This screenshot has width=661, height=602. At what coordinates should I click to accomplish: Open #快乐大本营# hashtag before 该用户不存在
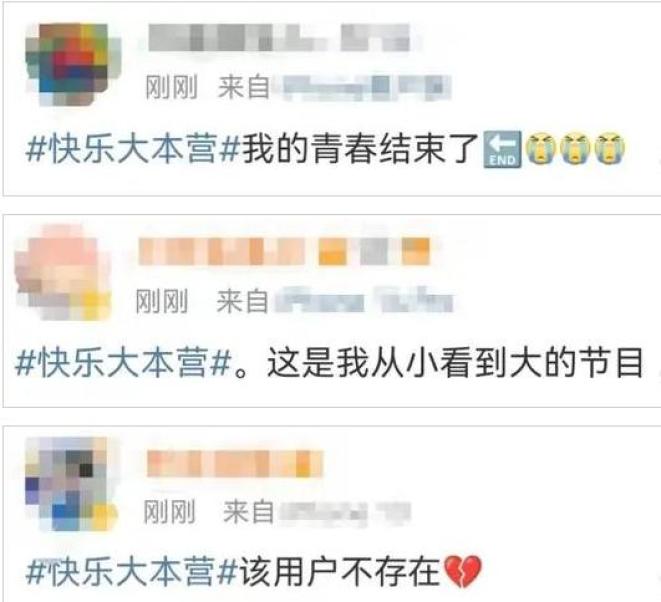coord(132,572)
